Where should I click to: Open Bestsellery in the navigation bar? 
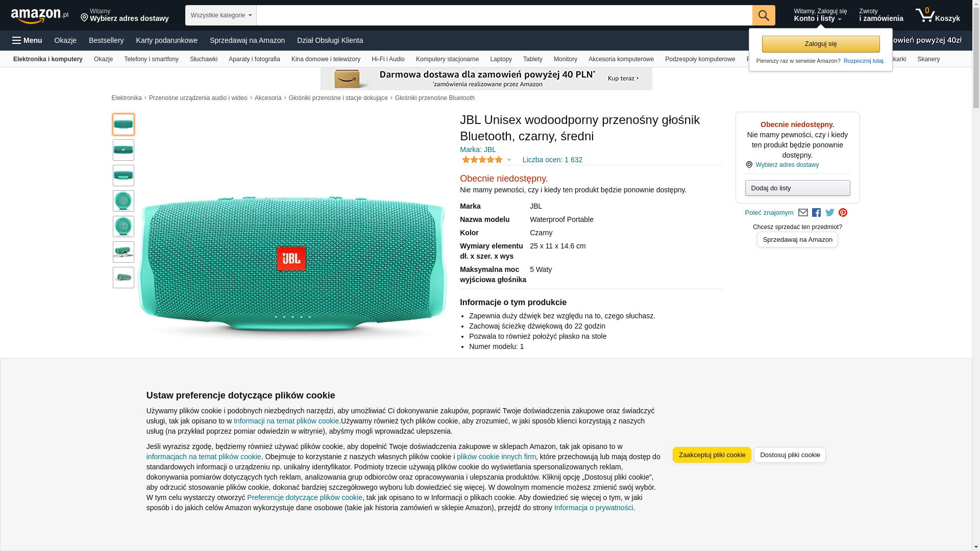click(x=106, y=40)
